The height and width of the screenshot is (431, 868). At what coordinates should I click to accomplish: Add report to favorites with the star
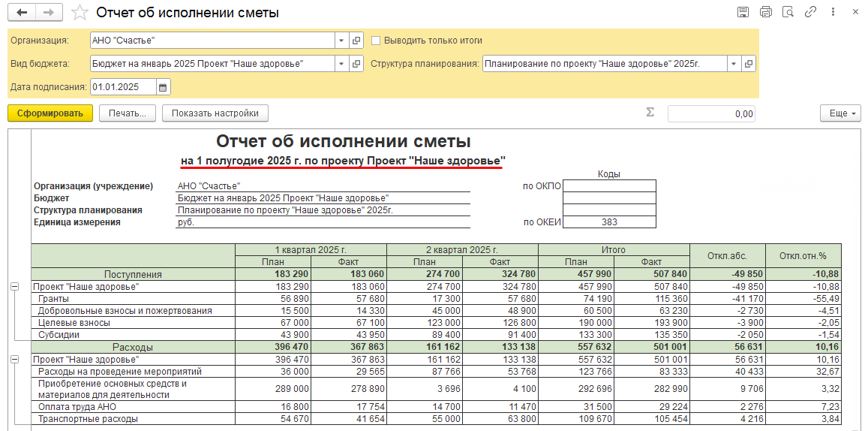point(80,13)
